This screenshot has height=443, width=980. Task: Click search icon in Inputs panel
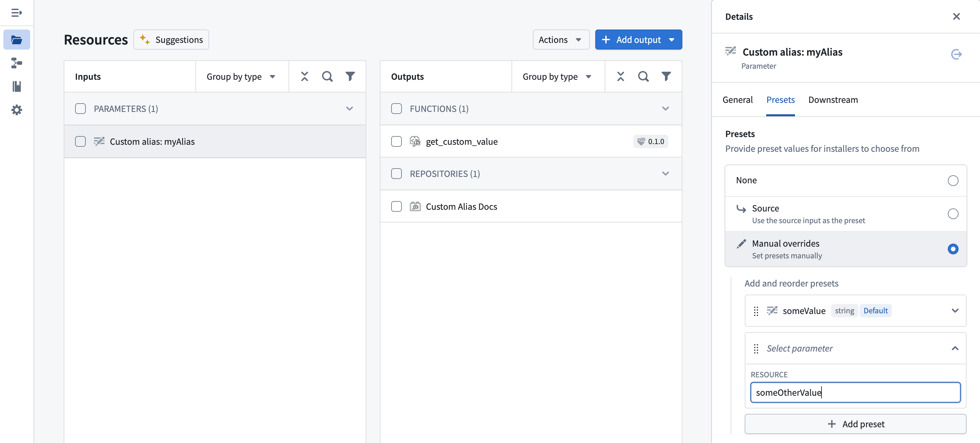[327, 76]
